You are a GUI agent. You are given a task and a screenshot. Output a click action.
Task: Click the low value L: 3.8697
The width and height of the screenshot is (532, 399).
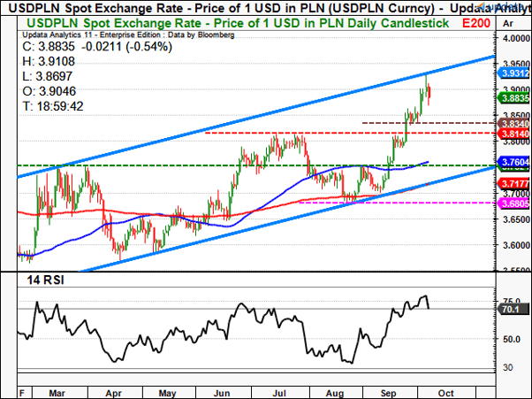(47, 76)
